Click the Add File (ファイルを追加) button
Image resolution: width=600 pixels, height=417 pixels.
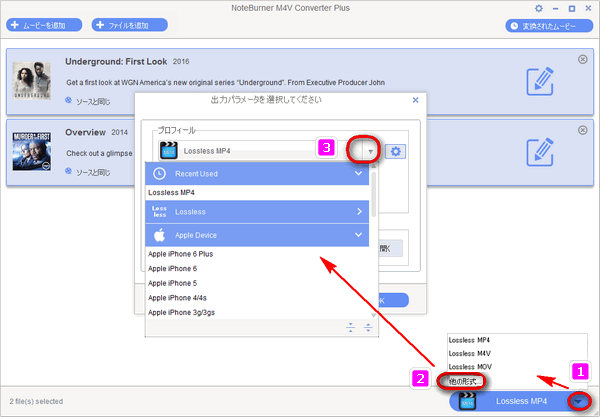pyautogui.click(x=129, y=25)
